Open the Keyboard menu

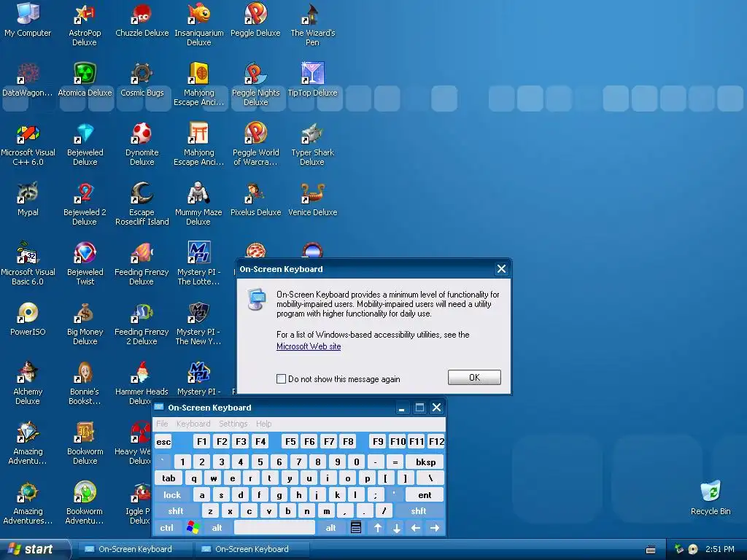193,424
